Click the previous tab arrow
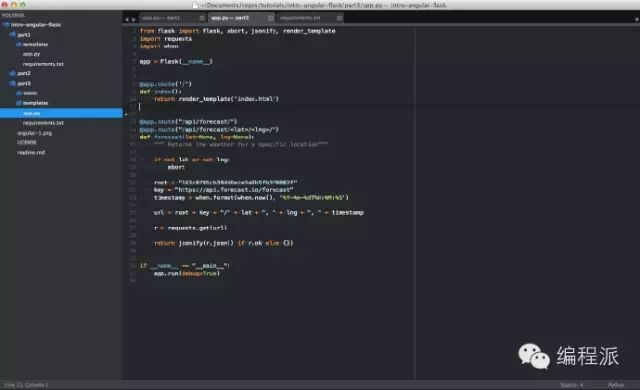Viewport: 640px width, 390px height. (x=127, y=19)
